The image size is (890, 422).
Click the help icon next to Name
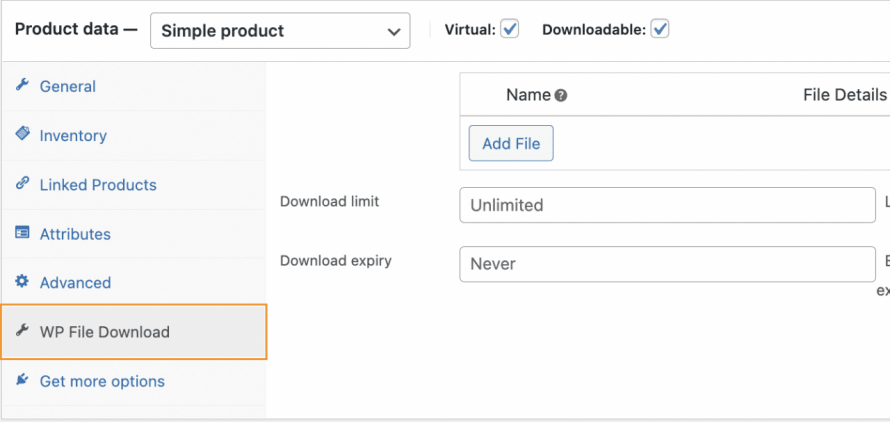click(561, 95)
